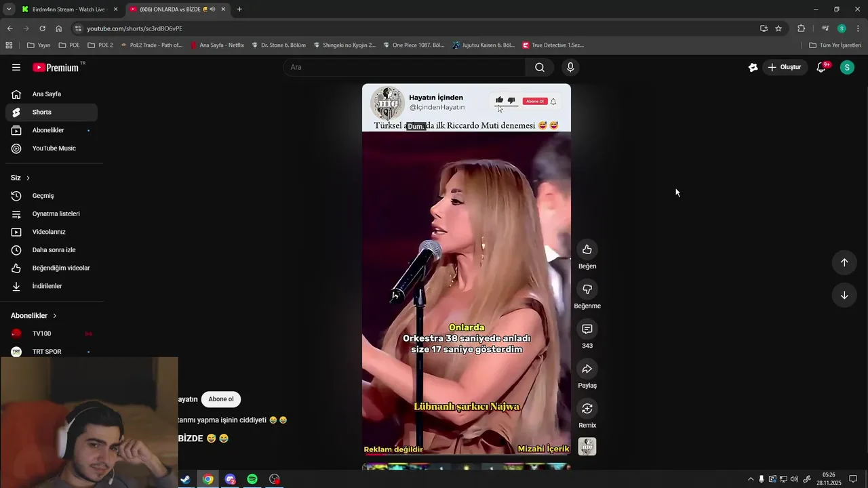Screen dimensions: 868x488
Task: Bookmark this page with star icon
Action: tap(778, 28)
